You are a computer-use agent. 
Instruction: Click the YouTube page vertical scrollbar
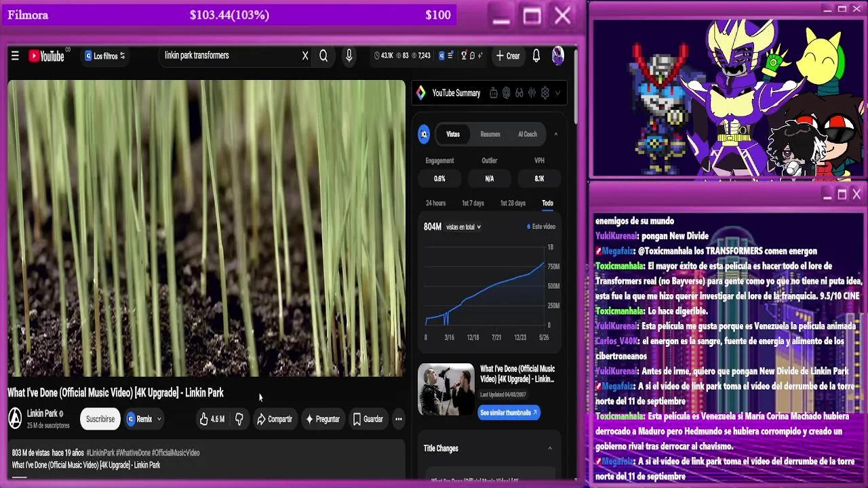click(x=575, y=86)
